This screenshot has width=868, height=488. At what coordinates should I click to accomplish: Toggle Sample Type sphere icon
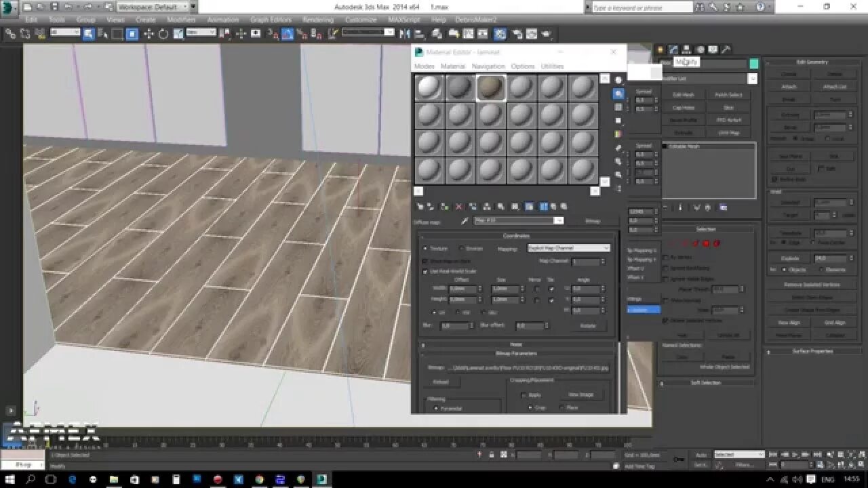coord(618,80)
